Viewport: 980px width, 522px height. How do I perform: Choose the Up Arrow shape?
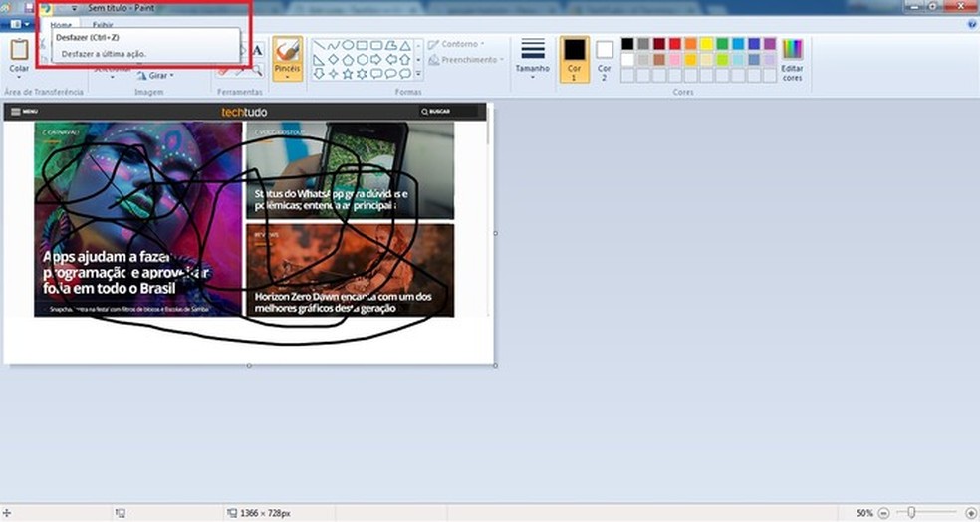[405, 60]
